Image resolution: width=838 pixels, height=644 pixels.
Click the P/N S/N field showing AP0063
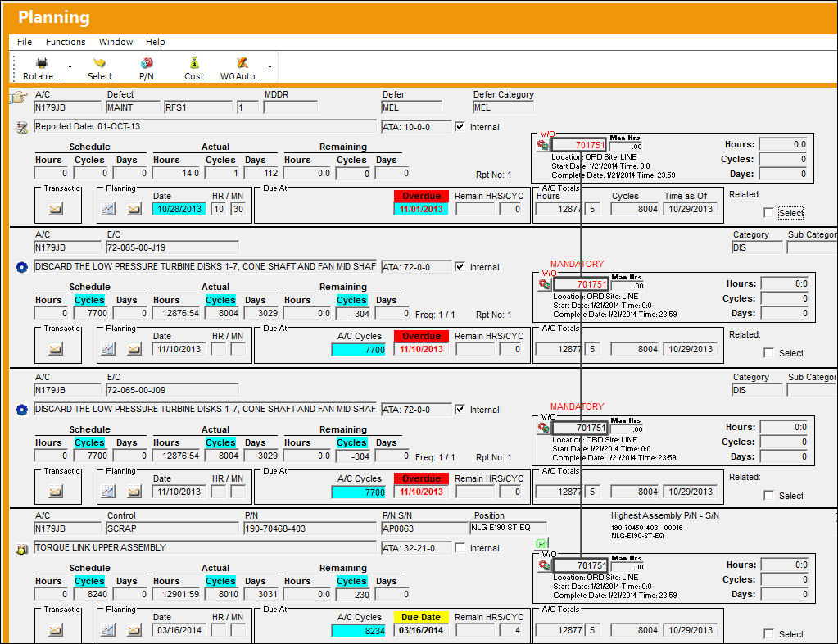click(x=425, y=528)
